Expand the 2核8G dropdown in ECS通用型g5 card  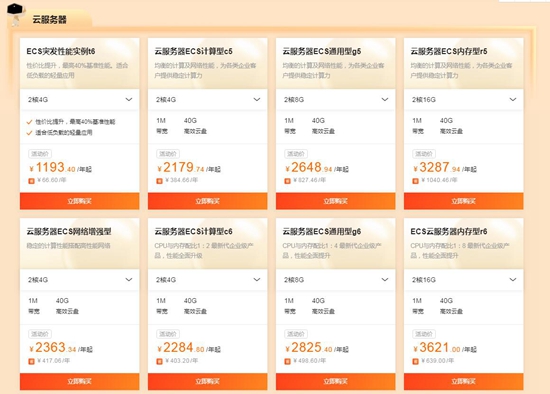pyautogui.click(x=336, y=100)
